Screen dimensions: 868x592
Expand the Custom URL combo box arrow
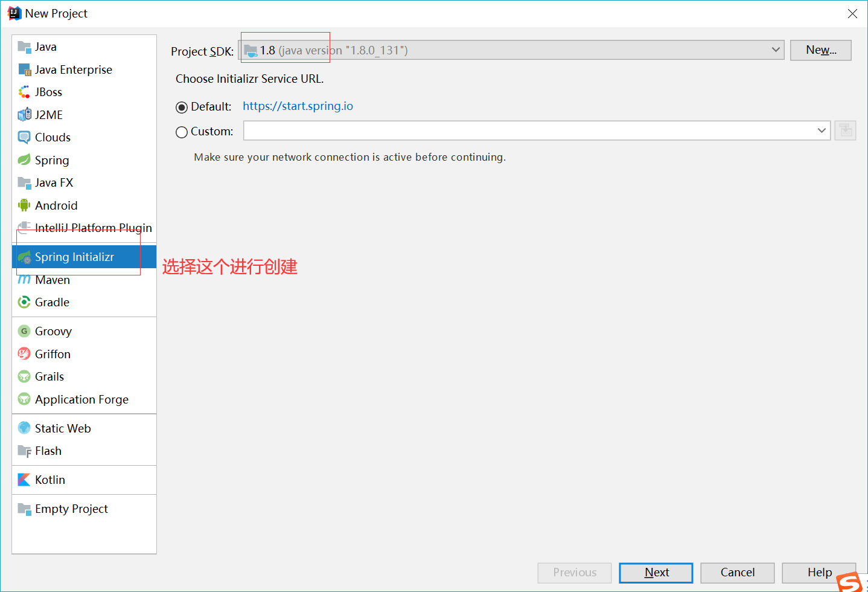[822, 130]
